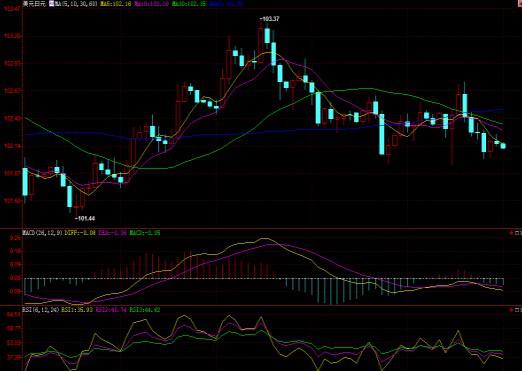The height and width of the screenshot is (371, 522).
Task: Click the RSI(6,12,24) indicator label
Action: 41,310
